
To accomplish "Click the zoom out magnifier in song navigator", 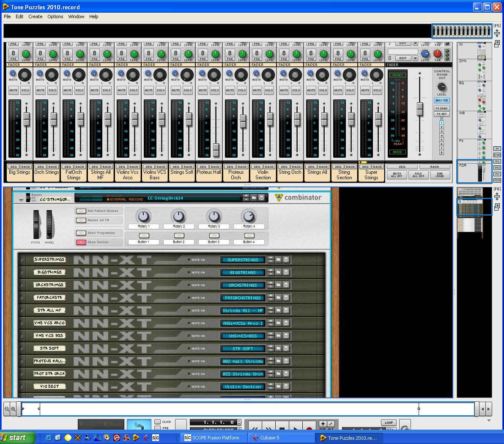I will 7,409.
